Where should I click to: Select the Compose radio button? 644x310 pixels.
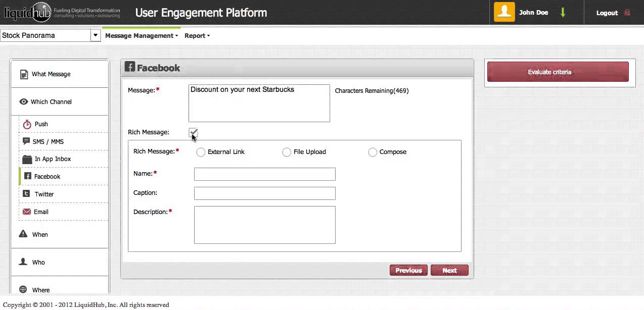coord(373,152)
